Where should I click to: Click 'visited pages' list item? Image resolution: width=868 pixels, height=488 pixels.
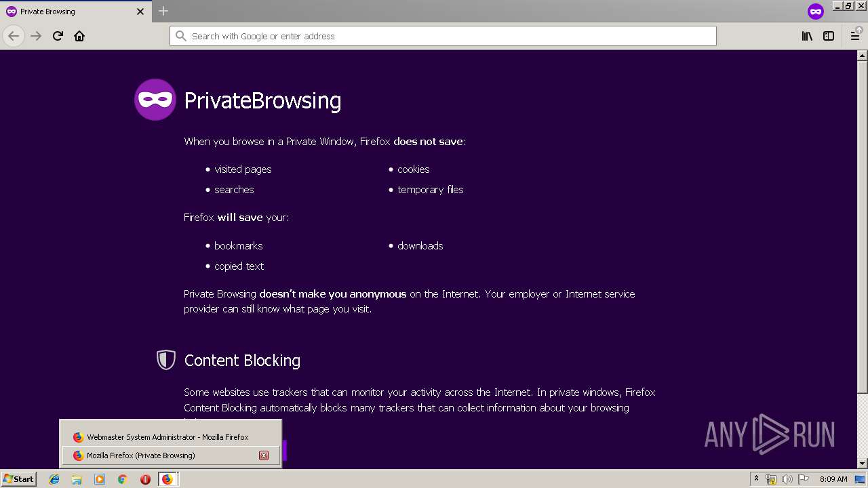pos(243,169)
